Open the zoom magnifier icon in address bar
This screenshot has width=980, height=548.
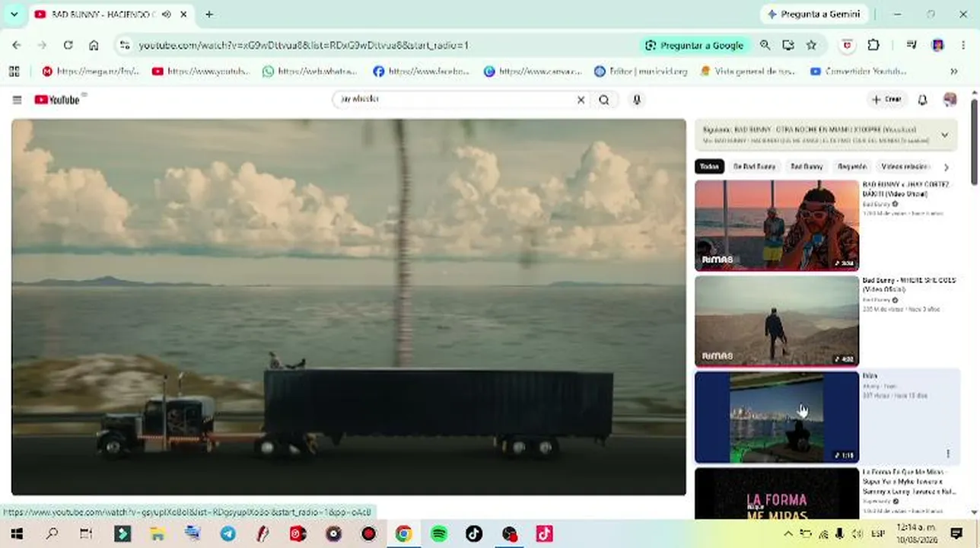pos(765,46)
